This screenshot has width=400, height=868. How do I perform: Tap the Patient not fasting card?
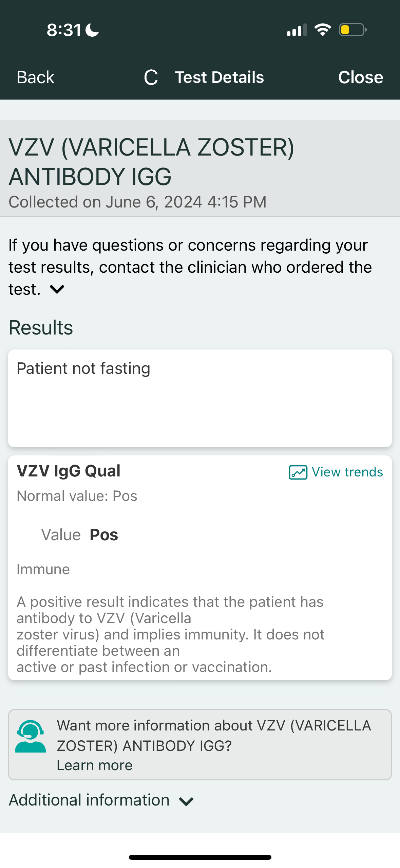click(x=200, y=398)
